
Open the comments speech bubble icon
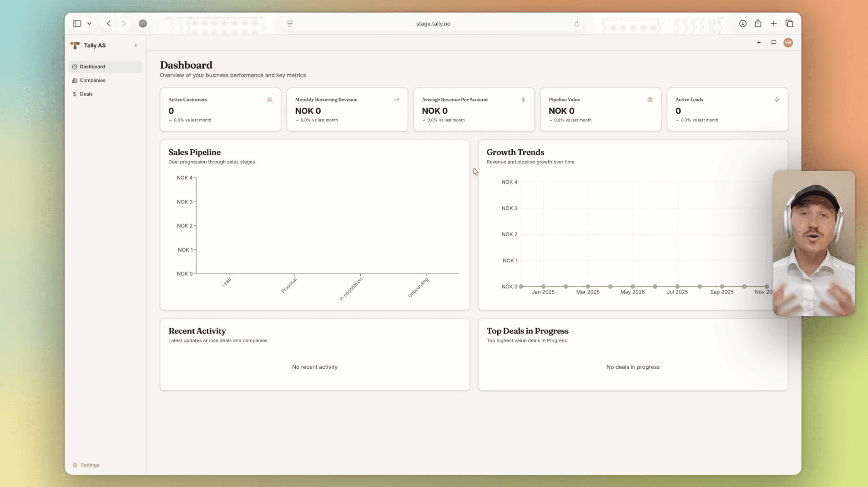(x=773, y=42)
